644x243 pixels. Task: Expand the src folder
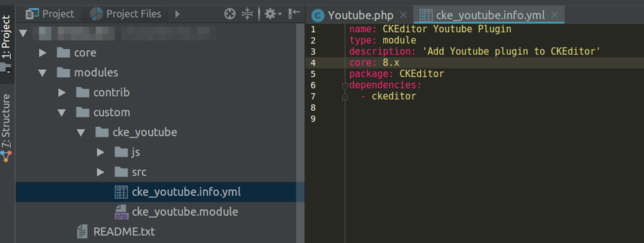(100, 172)
